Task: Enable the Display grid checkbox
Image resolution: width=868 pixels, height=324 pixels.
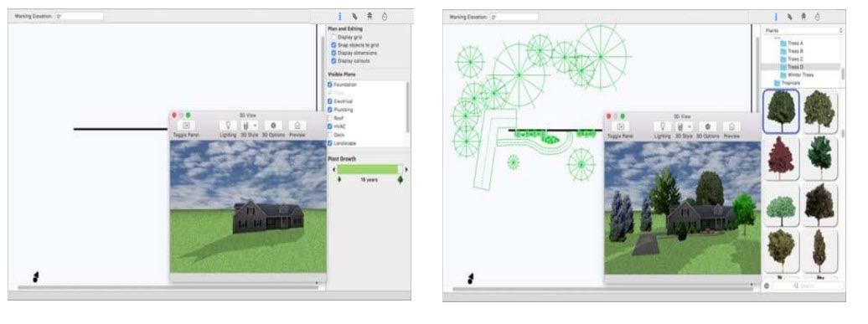Action: click(x=333, y=37)
